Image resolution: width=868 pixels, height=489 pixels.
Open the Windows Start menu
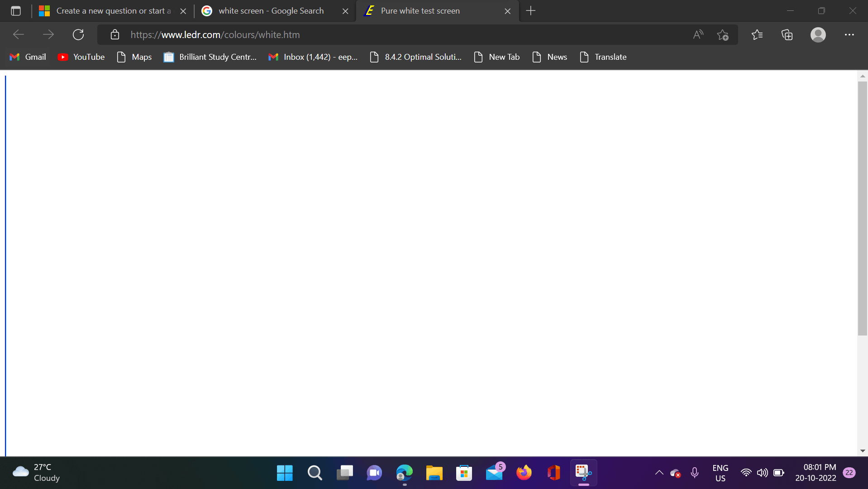point(285,473)
